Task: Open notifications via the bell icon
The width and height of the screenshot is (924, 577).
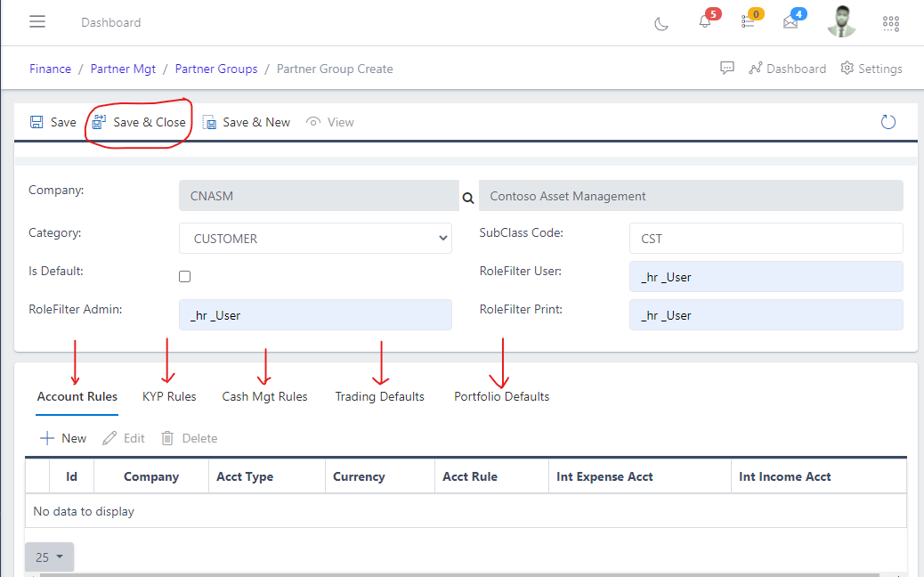Action: tap(702, 23)
